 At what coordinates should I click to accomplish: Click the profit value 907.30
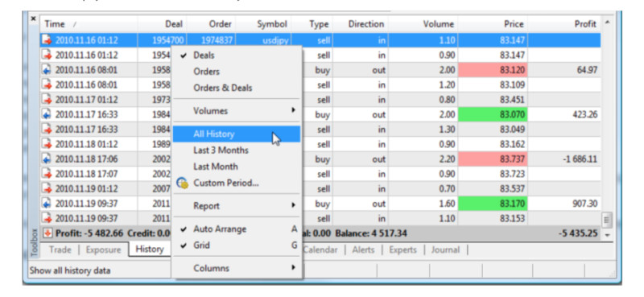tap(584, 204)
